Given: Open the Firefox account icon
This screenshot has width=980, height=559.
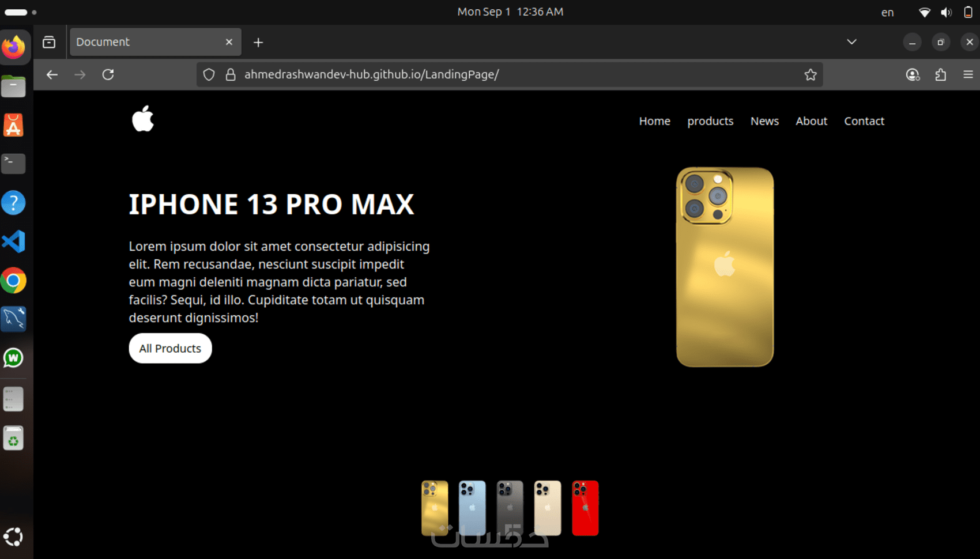Looking at the screenshot, I should point(913,74).
